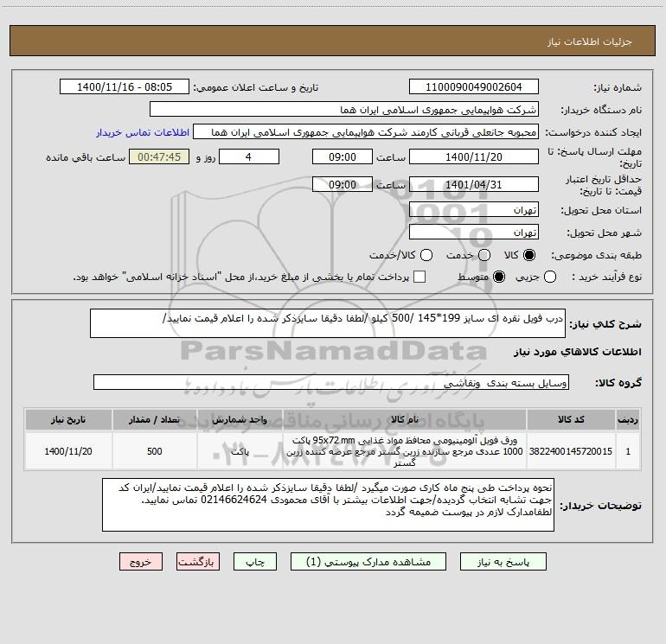The width and height of the screenshot is (666, 644).
Task: Click the price validity date 1401/04/31 field
Action: tap(474, 184)
